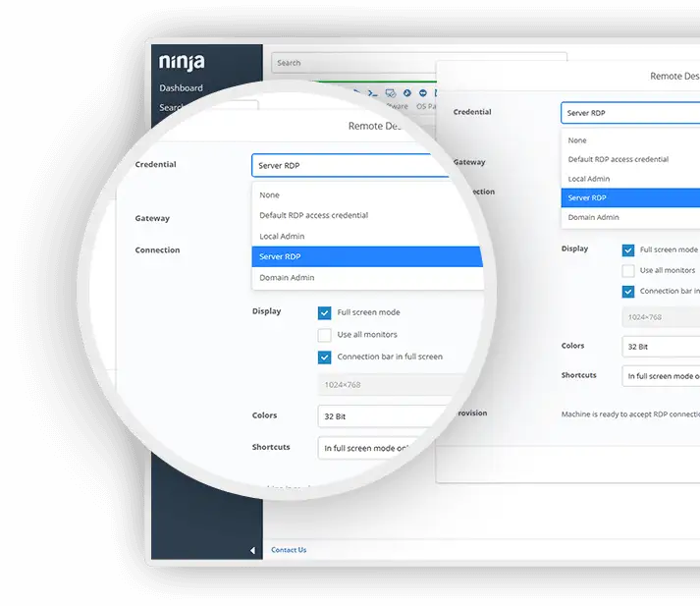This screenshot has width=700, height=606.
Task: Uncheck Connection bar in full screen, magnified view
Action: [x=325, y=358]
